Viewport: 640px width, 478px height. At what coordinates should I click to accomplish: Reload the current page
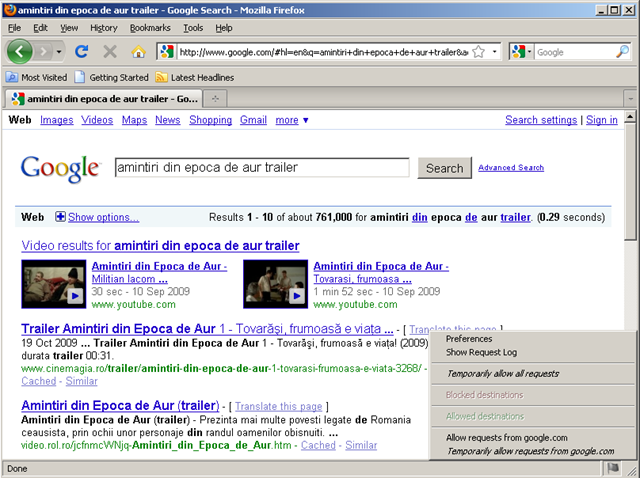coord(82,51)
